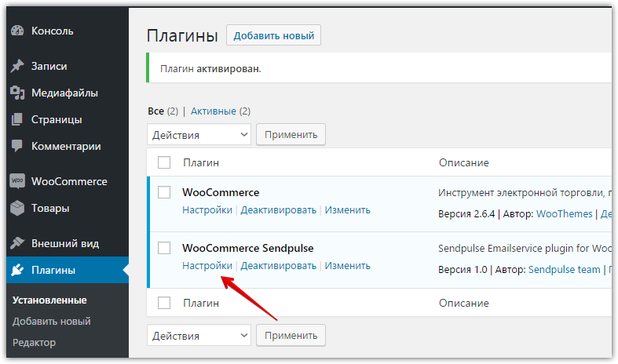Click the Консоль dashboard icon
The width and height of the screenshot is (618, 364).
pos(17,31)
